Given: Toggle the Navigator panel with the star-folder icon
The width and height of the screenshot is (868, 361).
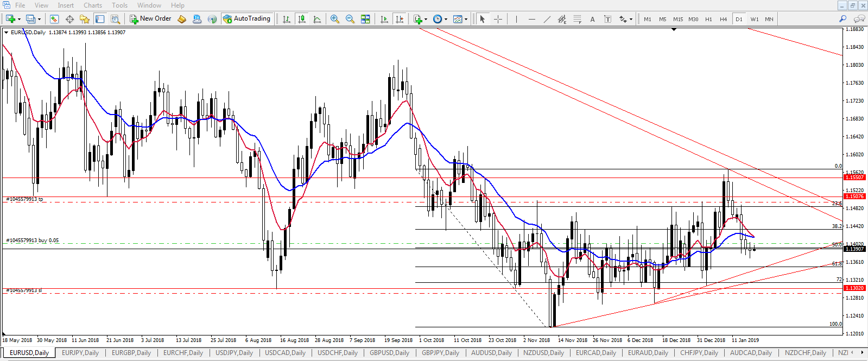Looking at the screenshot, I should [x=85, y=19].
